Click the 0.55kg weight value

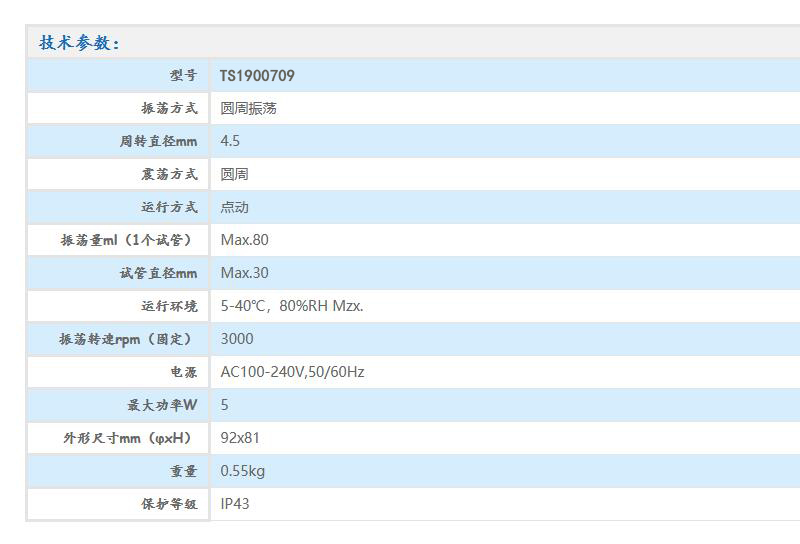[x=242, y=471]
